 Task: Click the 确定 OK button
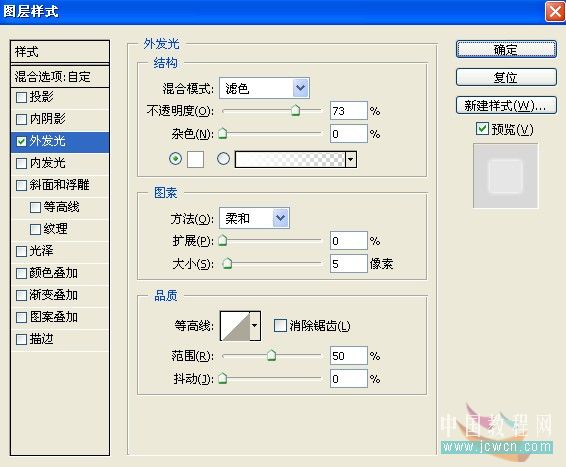(506, 49)
